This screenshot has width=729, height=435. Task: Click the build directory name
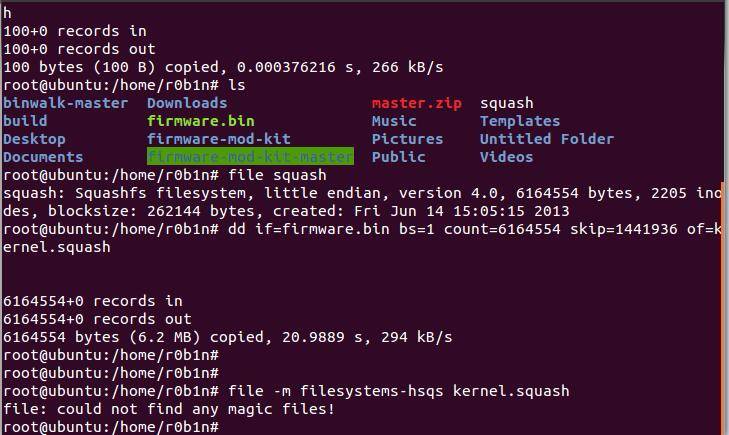[x=25, y=121]
